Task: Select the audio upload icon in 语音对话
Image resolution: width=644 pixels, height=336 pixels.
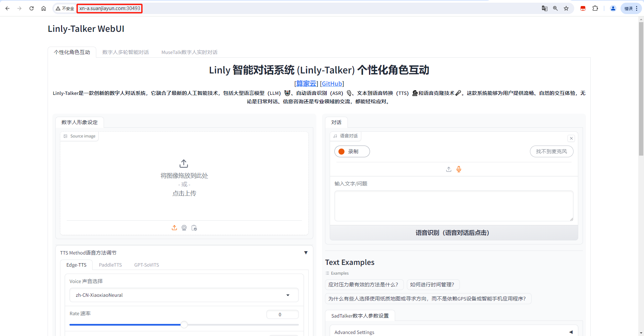Action: point(449,169)
